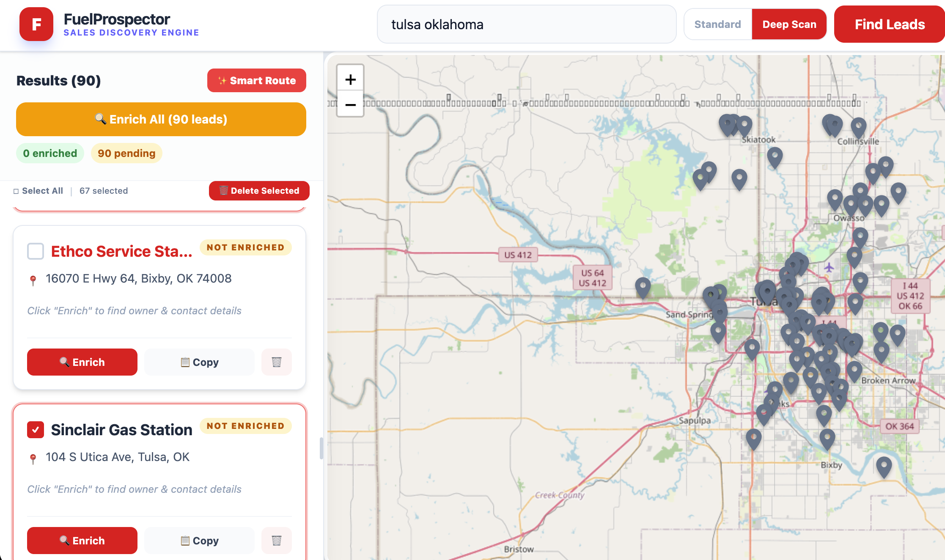Enrich the Ethco Service Station lead
The height and width of the screenshot is (560, 945).
pos(82,362)
